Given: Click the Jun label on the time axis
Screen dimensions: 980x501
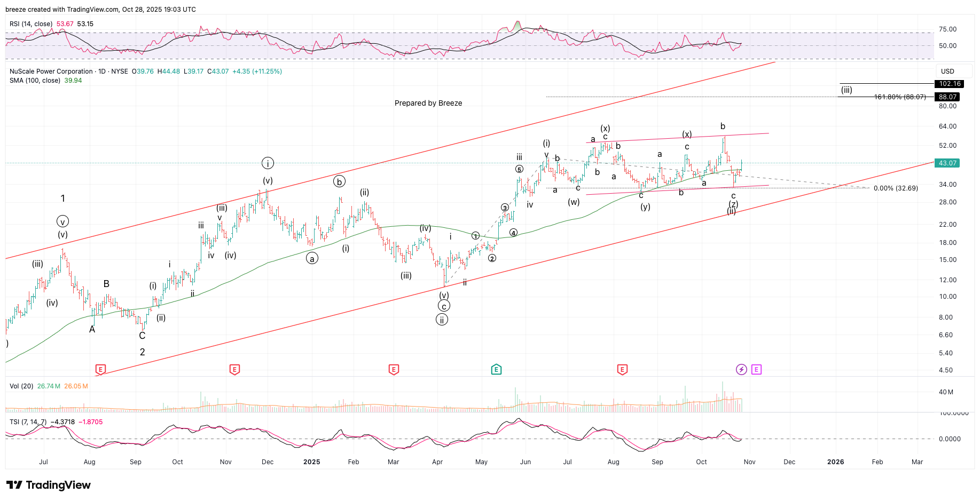Looking at the screenshot, I should point(526,462).
